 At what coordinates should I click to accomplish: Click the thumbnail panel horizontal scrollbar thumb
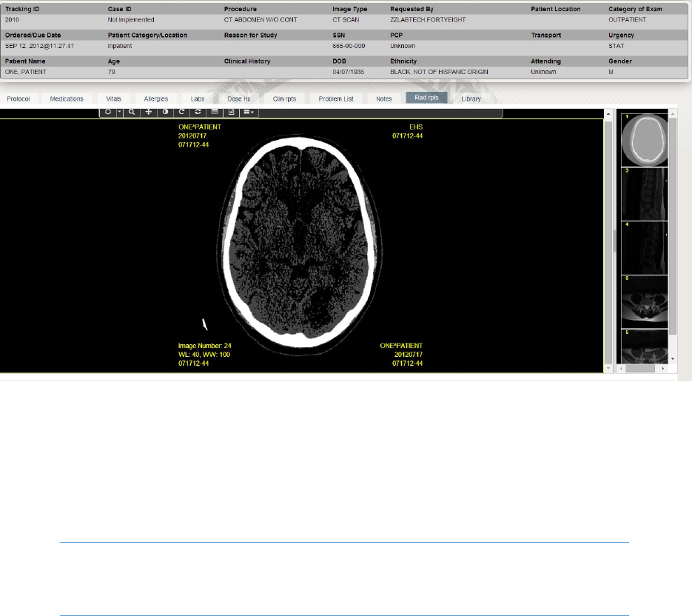tap(640, 368)
